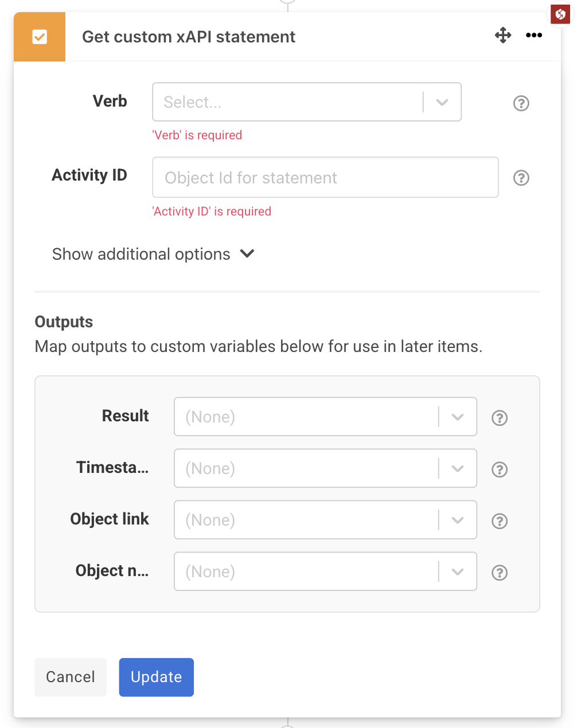This screenshot has width=577, height=728.
Task: Click the help icon for Object link
Action: tap(499, 521)
